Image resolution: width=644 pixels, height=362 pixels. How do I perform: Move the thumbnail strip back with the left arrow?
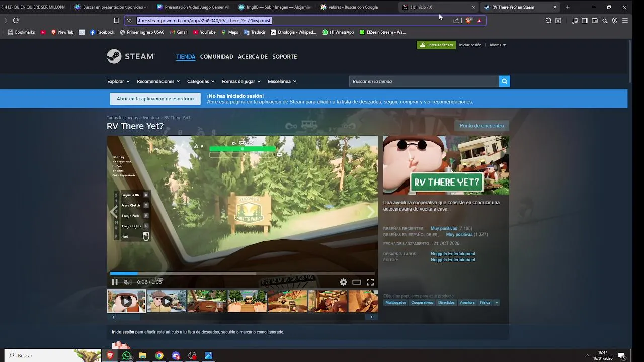(113, 317)
